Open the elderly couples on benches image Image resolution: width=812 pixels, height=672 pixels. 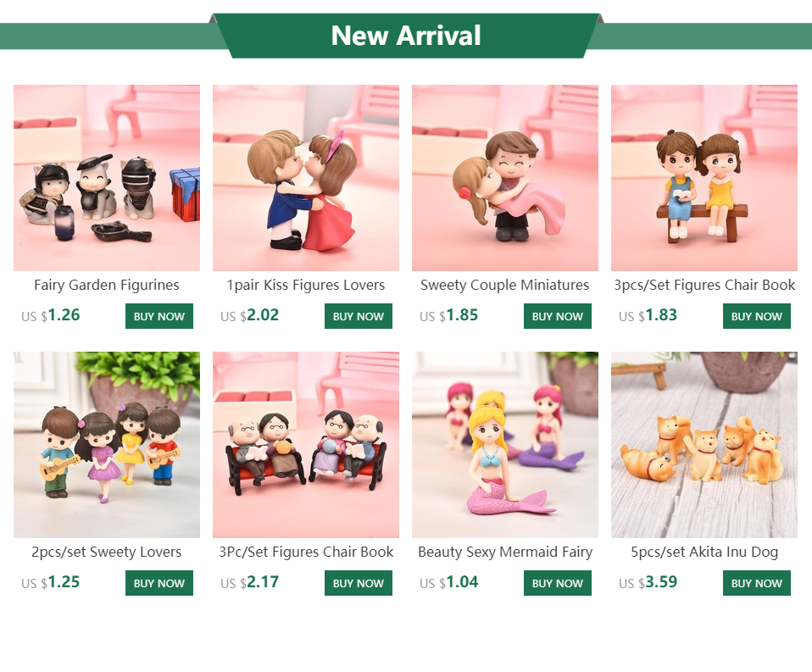305,445
